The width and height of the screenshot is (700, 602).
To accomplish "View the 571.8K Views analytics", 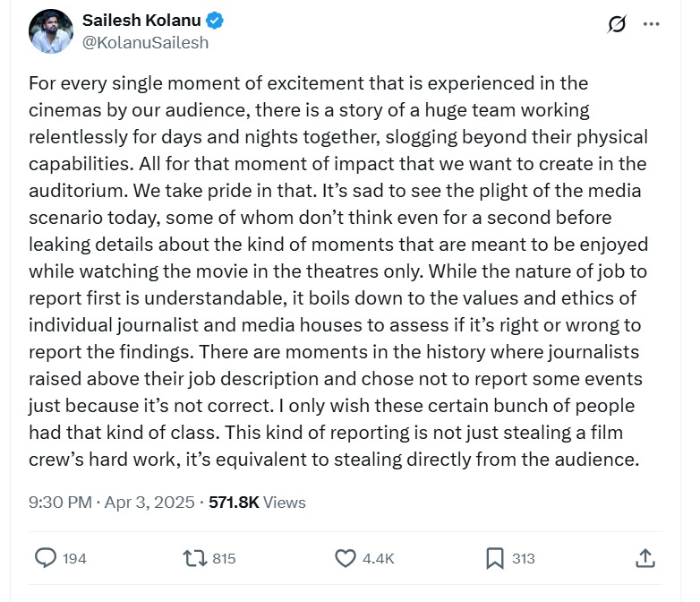I will click(257, 503).
